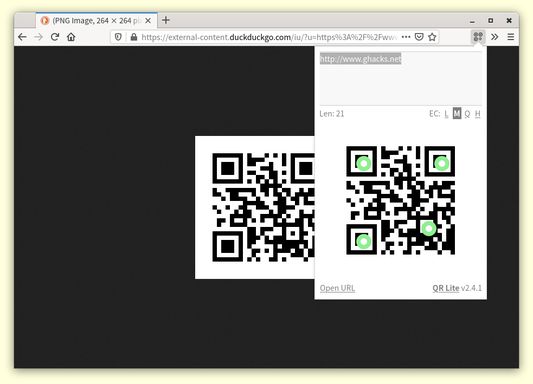
Task: Go forward with the forward arrow
Action: pyautogui.click(x=38, y=37)
